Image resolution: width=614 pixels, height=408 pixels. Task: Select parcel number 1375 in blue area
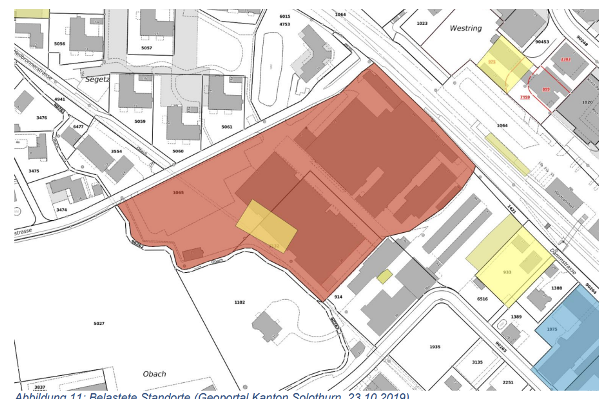[552, 329]
